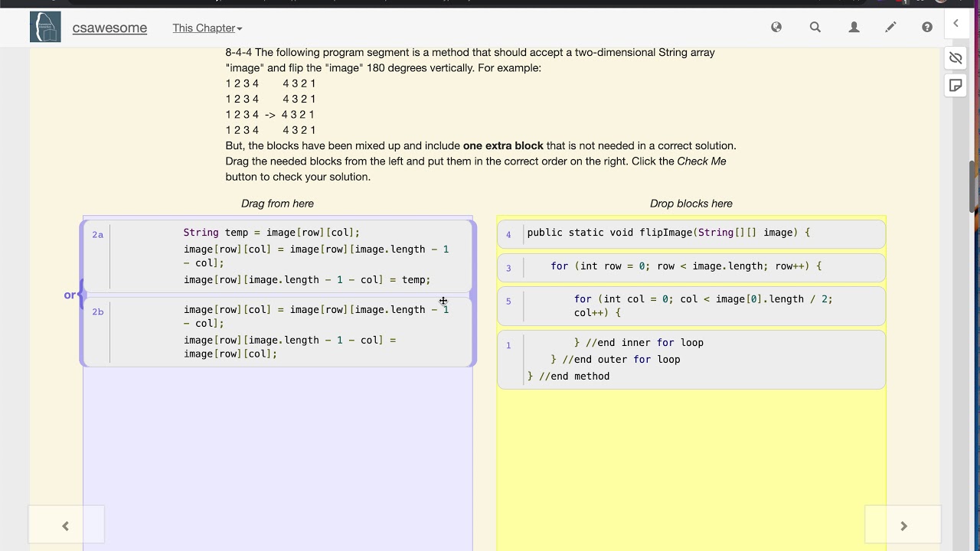Select the outer row for loop block
The width and height of the screenshot is (980, 551).
click(x=691, y=267)
